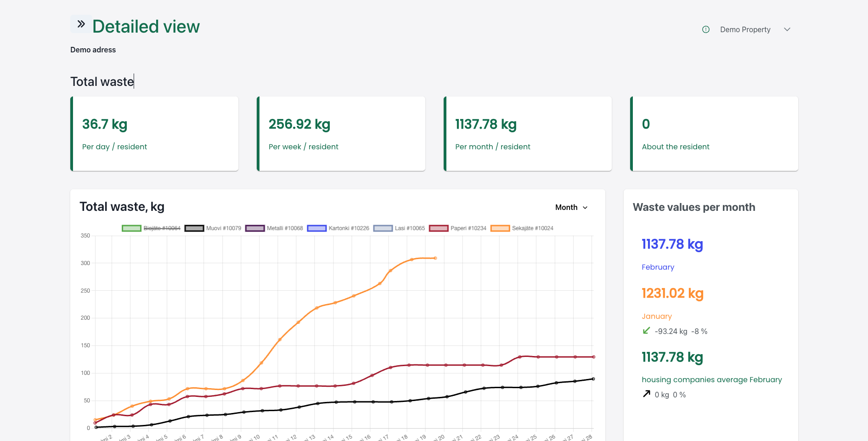Screen dimensions: 868x441
Task: Click inside the Total waste heading text field
Action: [x=102, y=81]
